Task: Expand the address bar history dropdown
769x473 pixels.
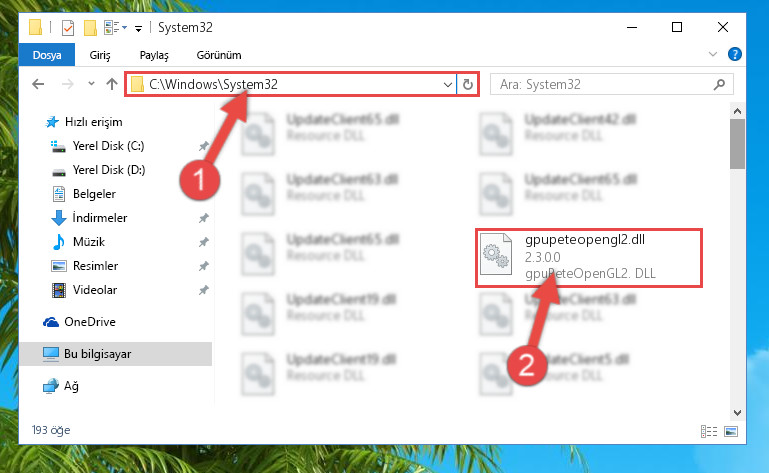Action: click(x=447, y=84)
